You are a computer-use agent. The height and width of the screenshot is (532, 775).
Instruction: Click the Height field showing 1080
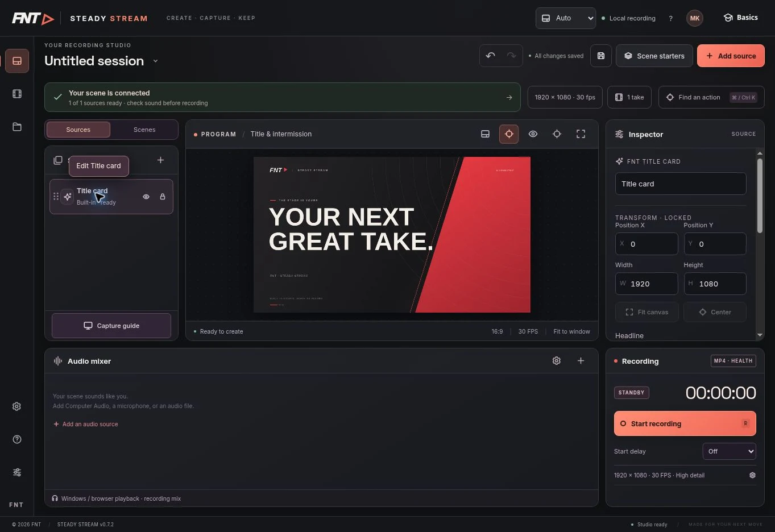click(x=715, y=284)
